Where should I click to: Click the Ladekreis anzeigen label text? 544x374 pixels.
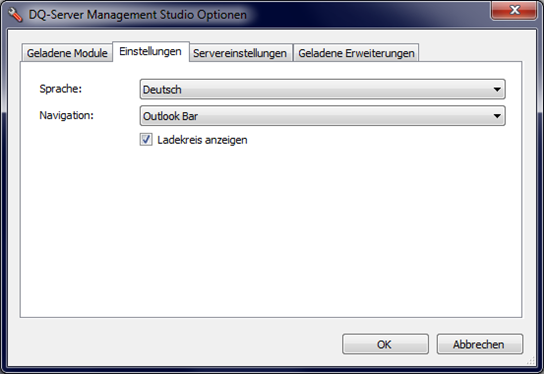202,140
